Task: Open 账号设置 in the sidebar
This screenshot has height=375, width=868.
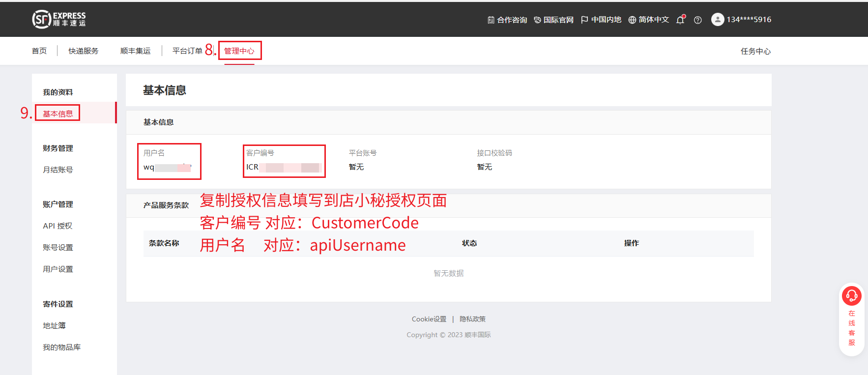Action: 58,247
